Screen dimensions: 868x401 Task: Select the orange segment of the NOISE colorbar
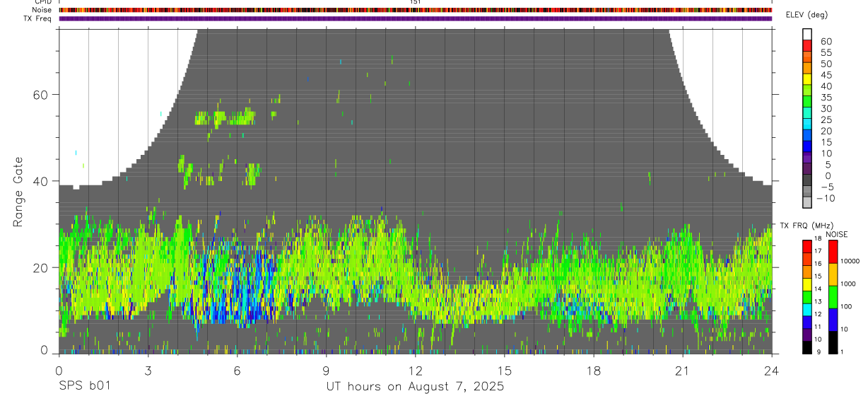point(833,274)
